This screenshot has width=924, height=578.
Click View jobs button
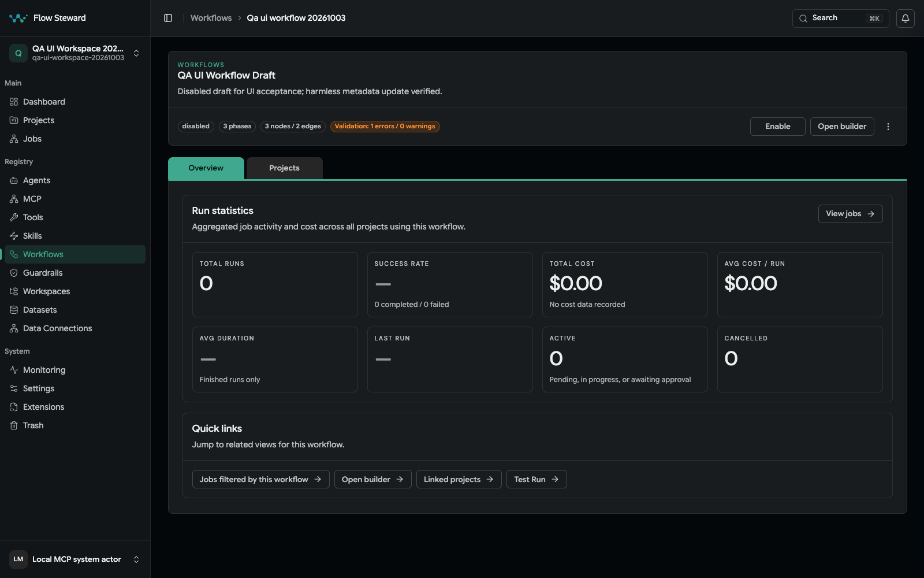point(850,214)
